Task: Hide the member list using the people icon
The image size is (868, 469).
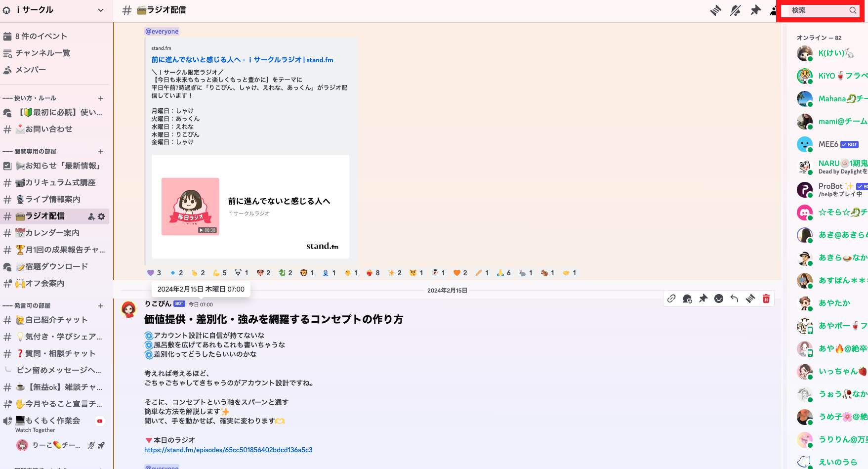Action: click(774, 10)
